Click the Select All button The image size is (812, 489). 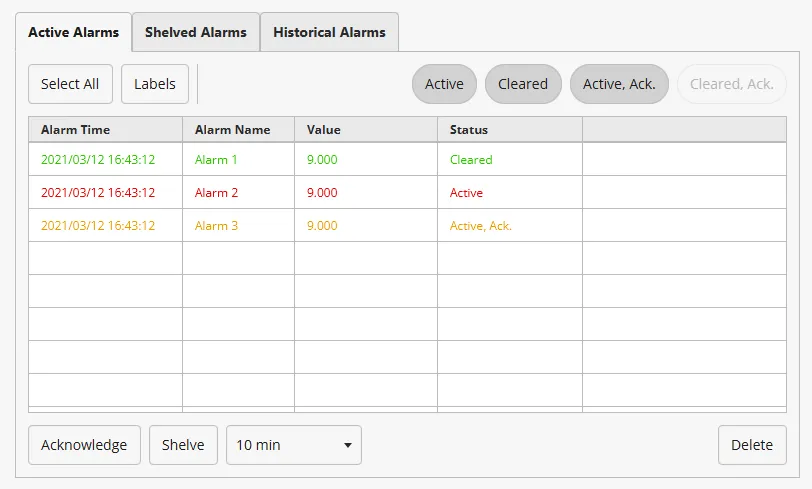[70, 84]
